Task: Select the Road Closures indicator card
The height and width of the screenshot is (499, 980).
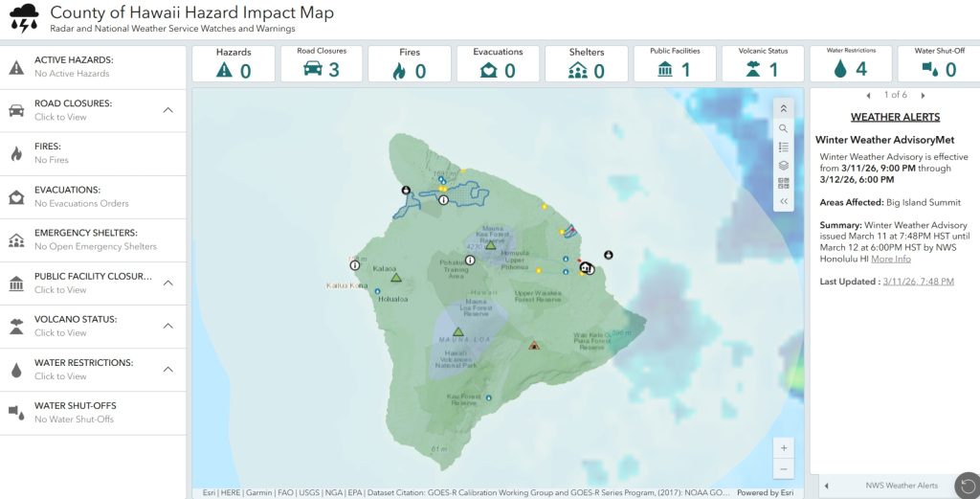Action: pyautogui.click(x=322, y=64)
